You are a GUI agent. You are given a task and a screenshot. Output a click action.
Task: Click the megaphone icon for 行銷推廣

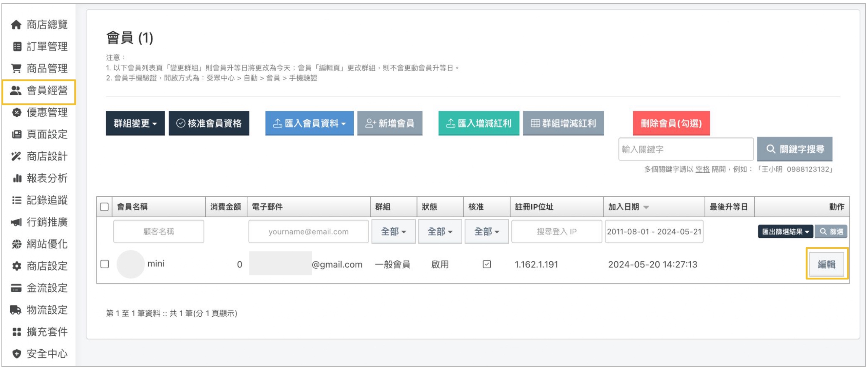click(x=16, y=222)
